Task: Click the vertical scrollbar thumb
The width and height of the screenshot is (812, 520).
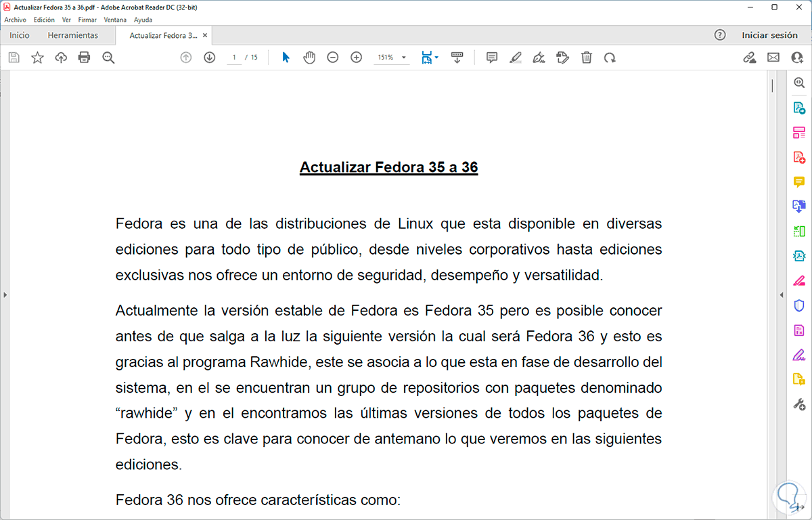Action: tap(772, 85)
